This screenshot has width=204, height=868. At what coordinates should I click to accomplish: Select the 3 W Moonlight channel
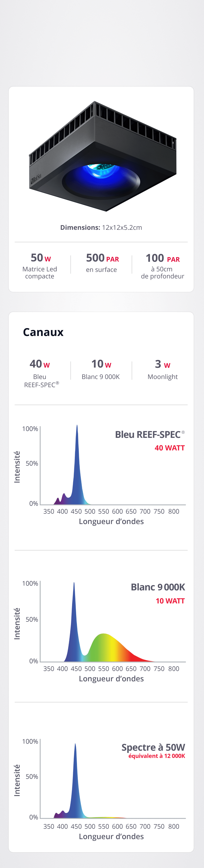pyautogui.click(x=163, y=369)
